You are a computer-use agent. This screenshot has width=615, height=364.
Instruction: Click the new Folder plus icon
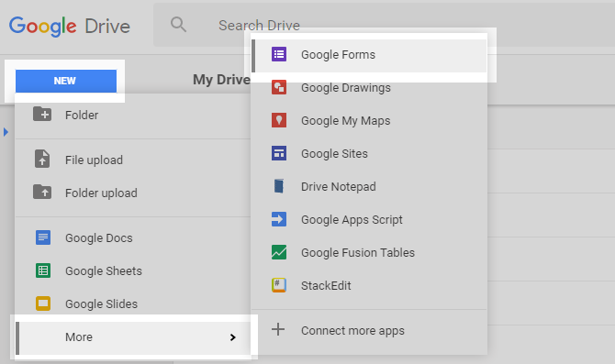click(x=42, y=114)
